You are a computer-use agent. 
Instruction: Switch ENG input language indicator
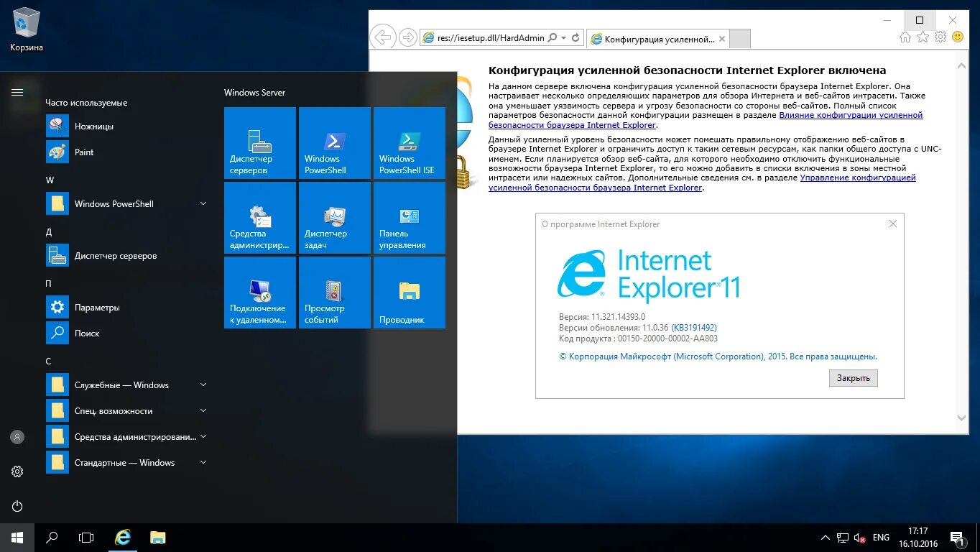coord(881,538)
